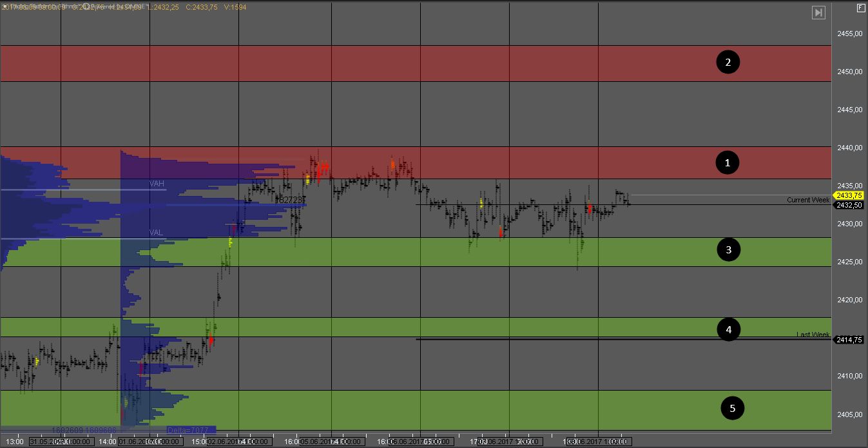Click the Delta=7077 profile label
The width and height of the screenshot is (868, 448).
188,430
